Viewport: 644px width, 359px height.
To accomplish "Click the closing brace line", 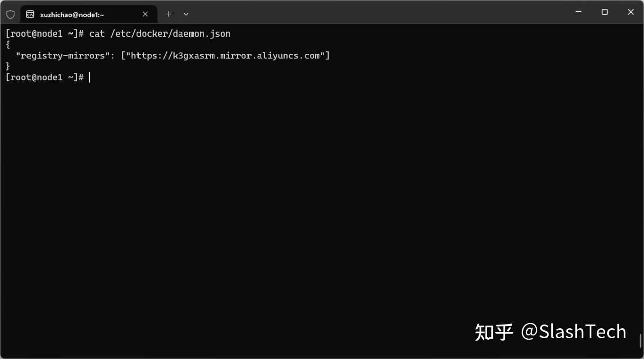I will pyautogui.click(x=8, y=67).
